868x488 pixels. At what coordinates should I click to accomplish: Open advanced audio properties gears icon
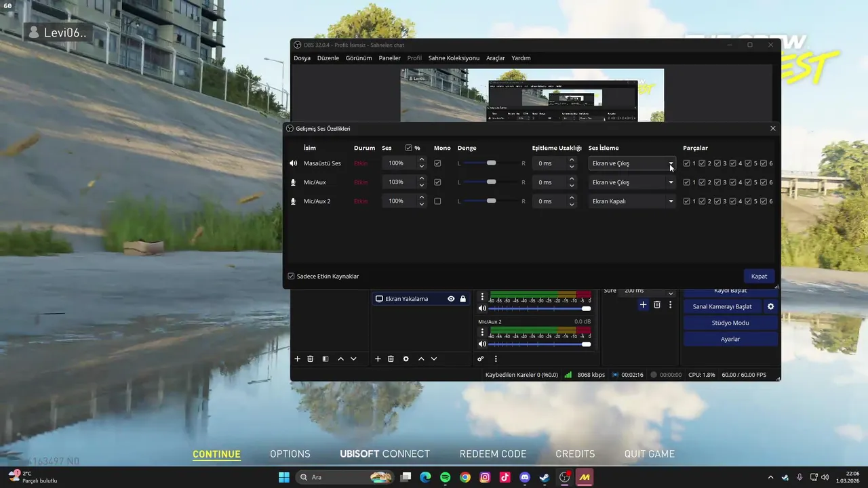click(481, 359)
